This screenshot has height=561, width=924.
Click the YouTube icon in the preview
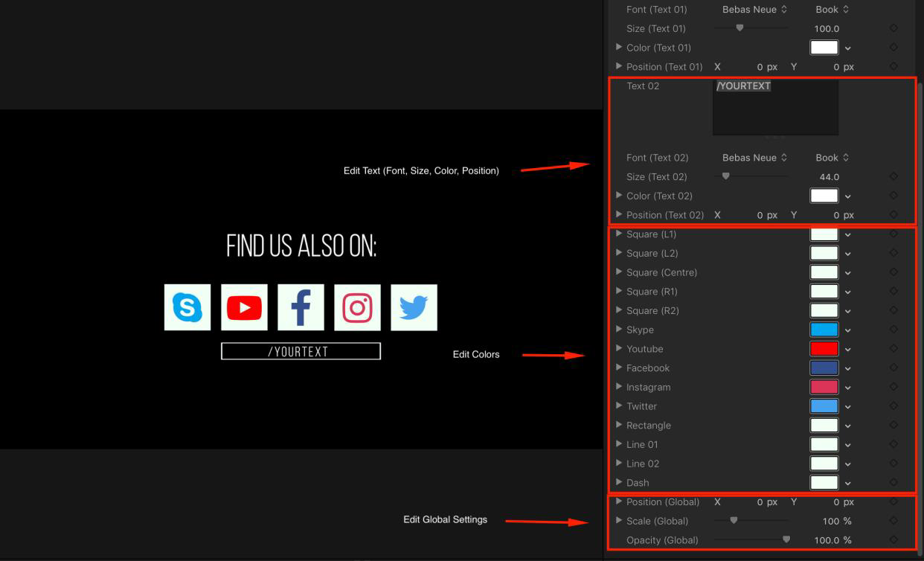point(244,307)
